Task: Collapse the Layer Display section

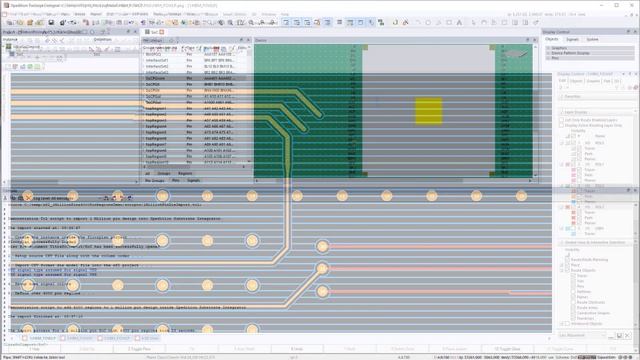Action: 562,112
